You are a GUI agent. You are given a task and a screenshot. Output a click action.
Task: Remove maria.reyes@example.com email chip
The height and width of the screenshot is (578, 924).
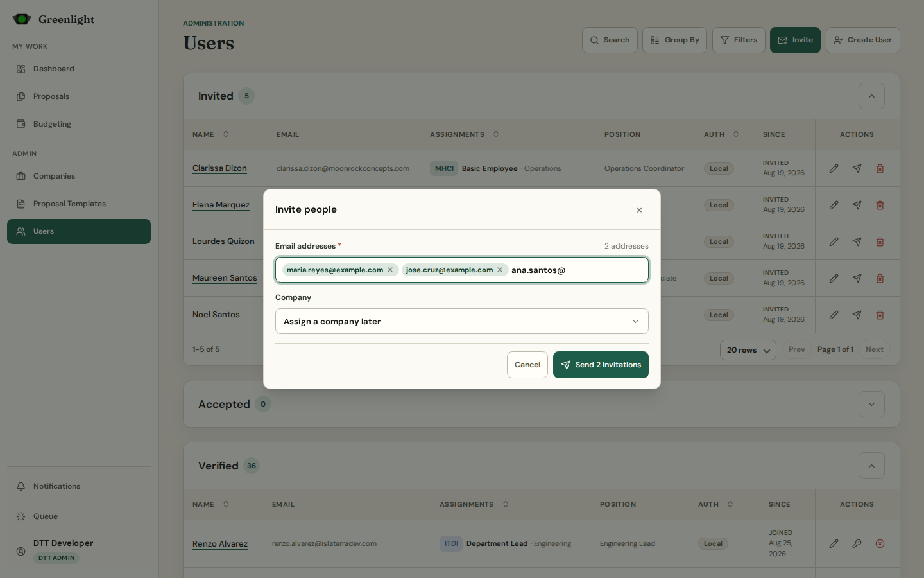click(x=390, y=270)
